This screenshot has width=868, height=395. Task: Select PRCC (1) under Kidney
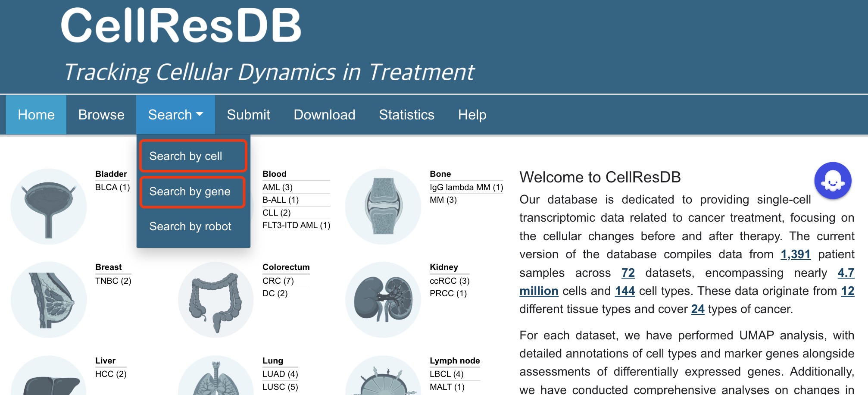coord(448,293)
